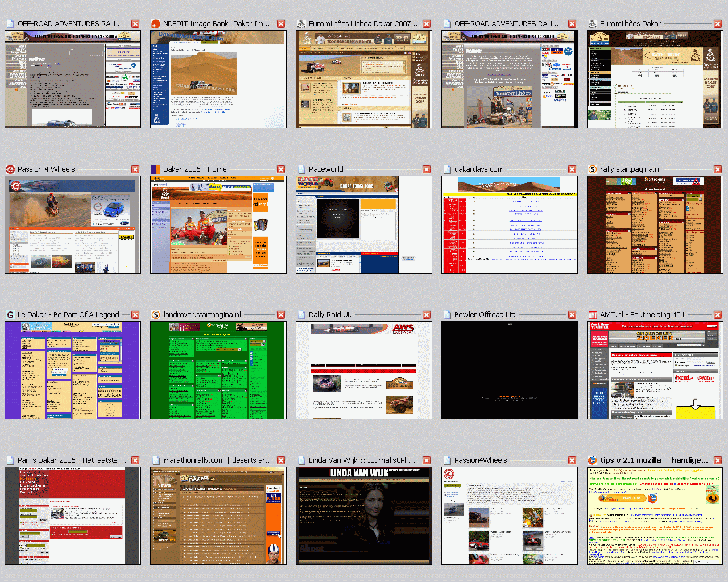Screen dimensions: 728x582
Task: Open the 'Passion 4 Wheels' motorbike page thumbnail
Action: [x=73, y=225]
